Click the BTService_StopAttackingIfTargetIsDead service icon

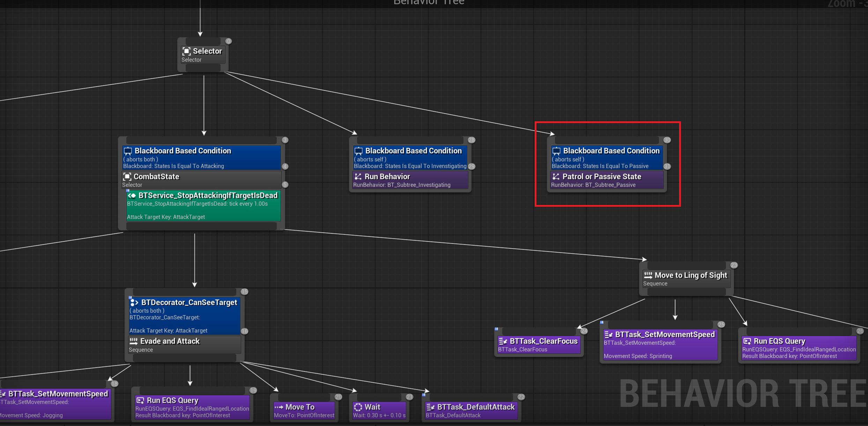tap(132, 196)
